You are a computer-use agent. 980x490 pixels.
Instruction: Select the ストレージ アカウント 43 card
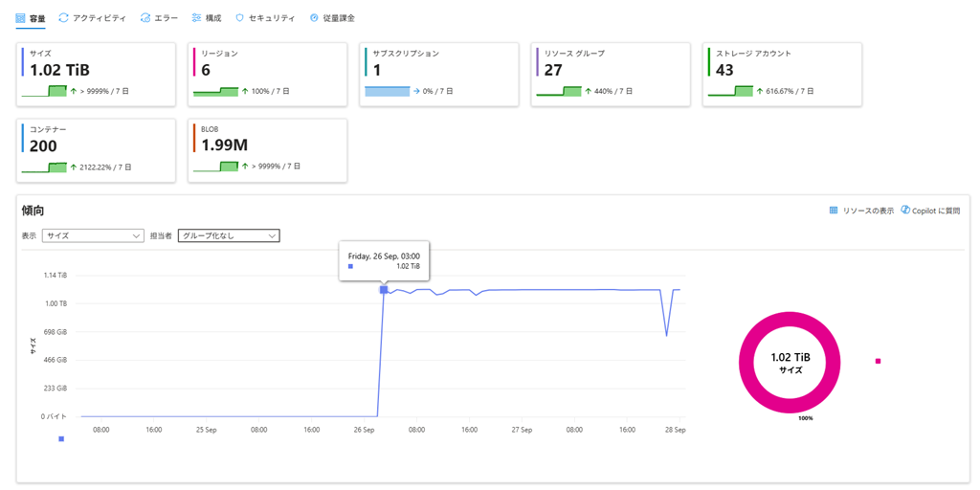(782, 75)
